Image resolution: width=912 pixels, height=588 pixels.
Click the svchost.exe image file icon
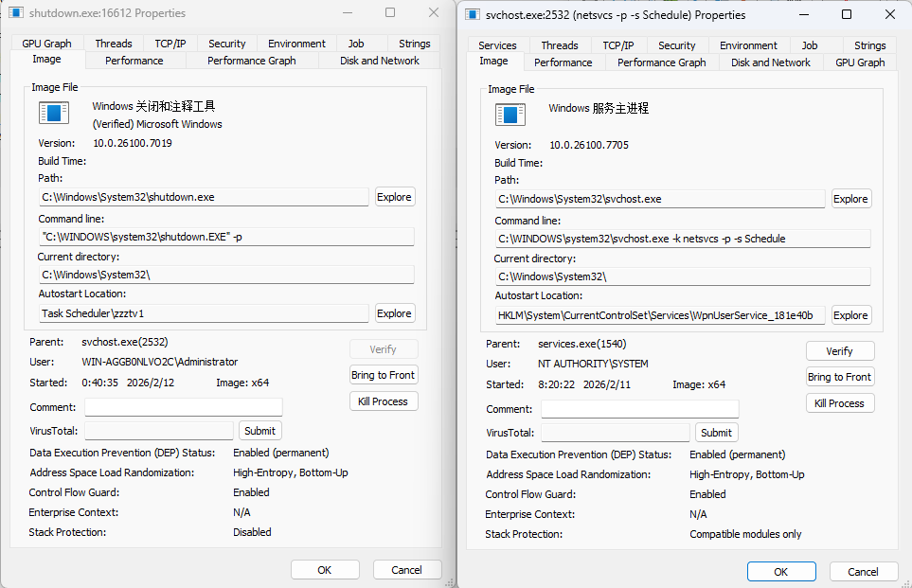point(510,116)
